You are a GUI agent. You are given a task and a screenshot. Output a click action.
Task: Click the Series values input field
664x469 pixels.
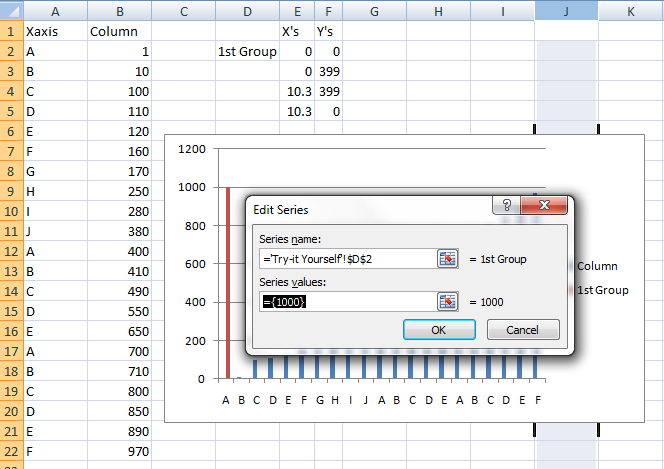pos(348,302)
